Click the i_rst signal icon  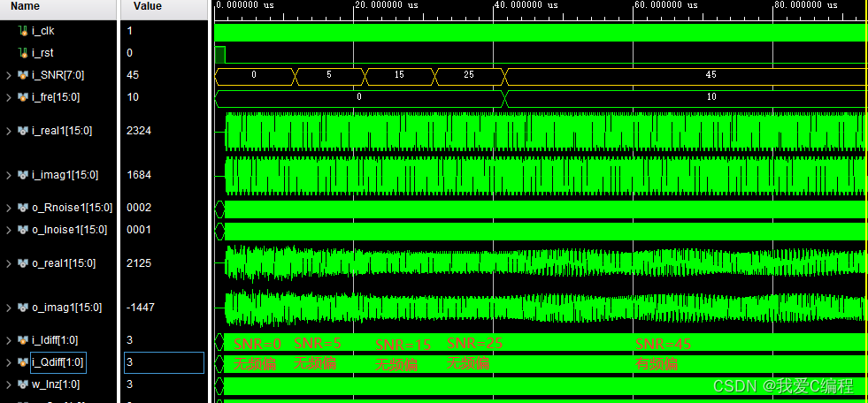(x=23, y=53)
